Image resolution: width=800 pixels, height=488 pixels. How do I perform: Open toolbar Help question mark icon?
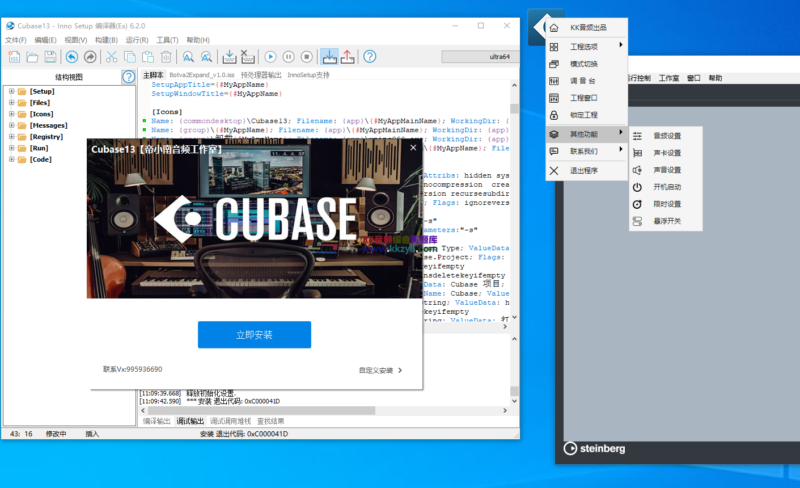tap(370, 57)
